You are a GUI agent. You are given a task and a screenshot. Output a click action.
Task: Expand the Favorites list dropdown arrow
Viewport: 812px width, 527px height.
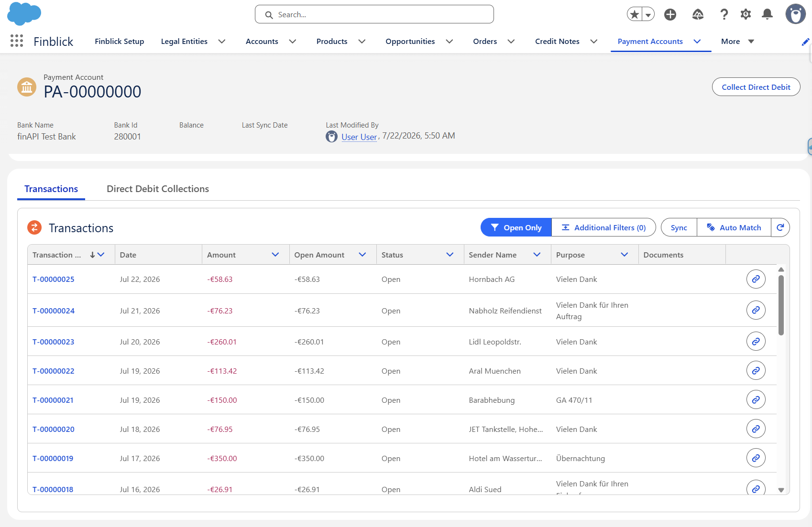[648, 15]
